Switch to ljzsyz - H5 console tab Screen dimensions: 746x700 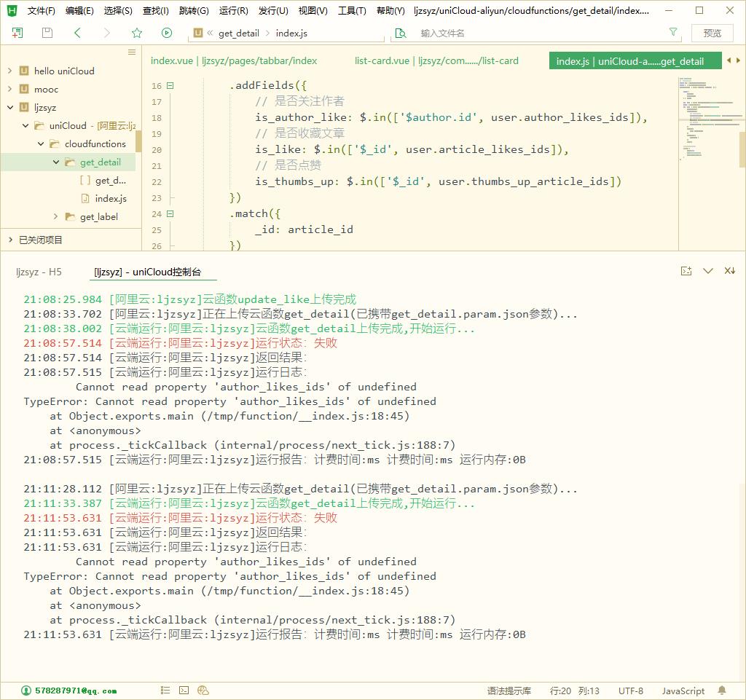[x=39, y=272]
